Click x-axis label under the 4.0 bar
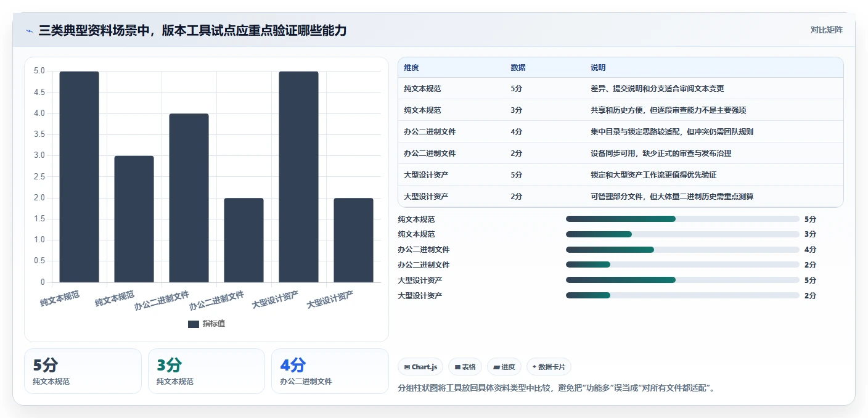 click(162, 300)
